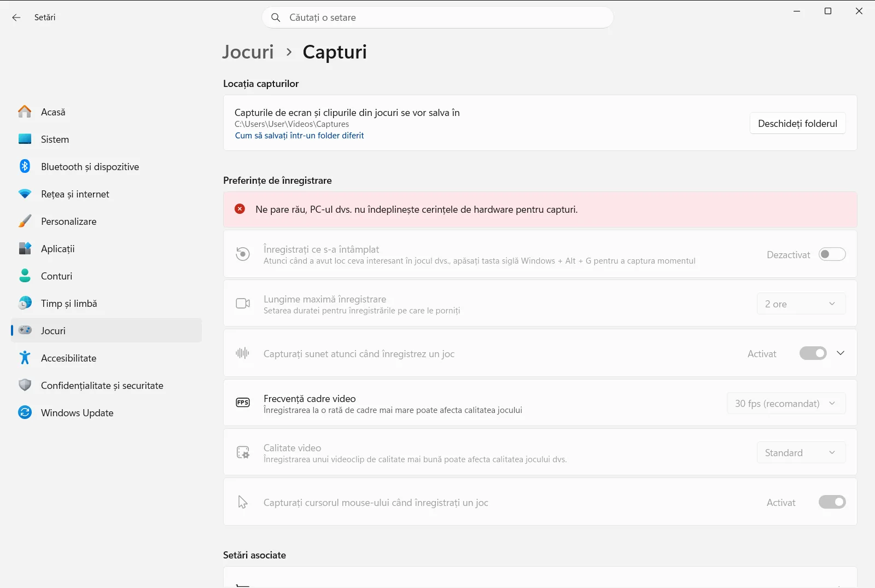Click the red error icon in the warning banner
The height and width of the screenshot is (588, 875).
[240, 209]
